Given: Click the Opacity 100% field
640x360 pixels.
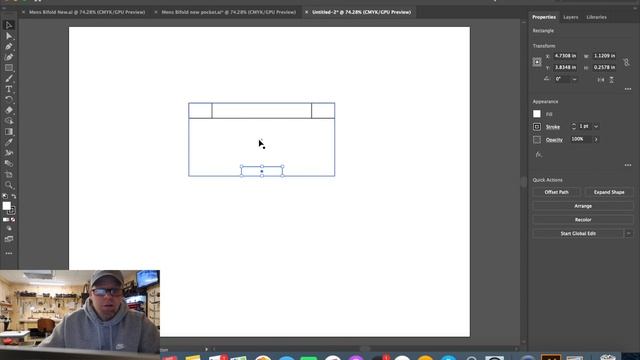Looking at the screenshot, I should click(x=580, y=139).
